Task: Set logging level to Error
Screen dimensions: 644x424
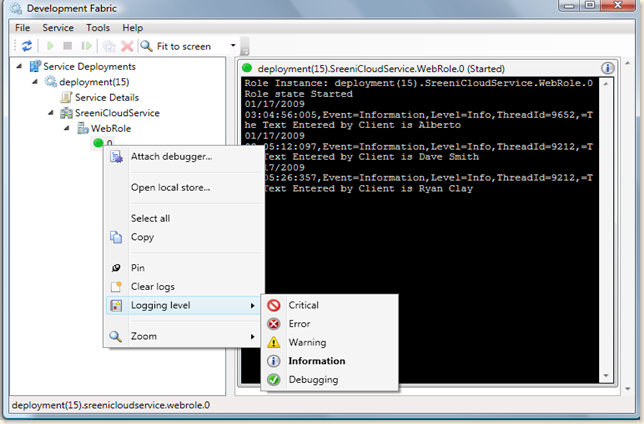Action: 330,324
